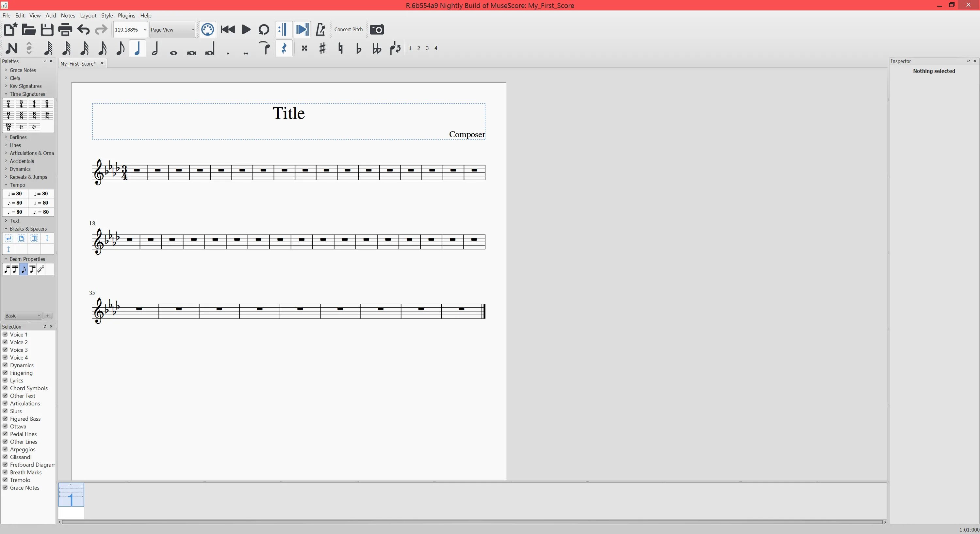
Task: Uncheck the Lyrics selection checkbox
Action: [x=5, y=380]
